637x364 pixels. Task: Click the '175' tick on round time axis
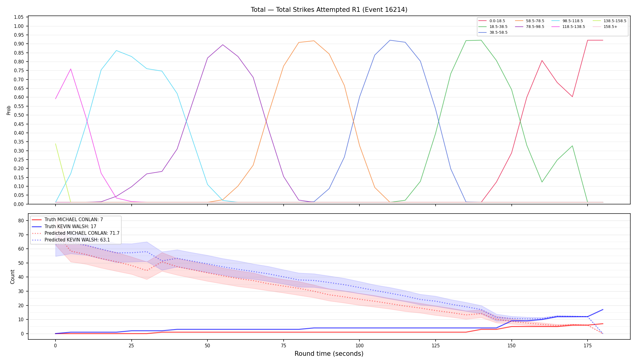pos(588,345)
